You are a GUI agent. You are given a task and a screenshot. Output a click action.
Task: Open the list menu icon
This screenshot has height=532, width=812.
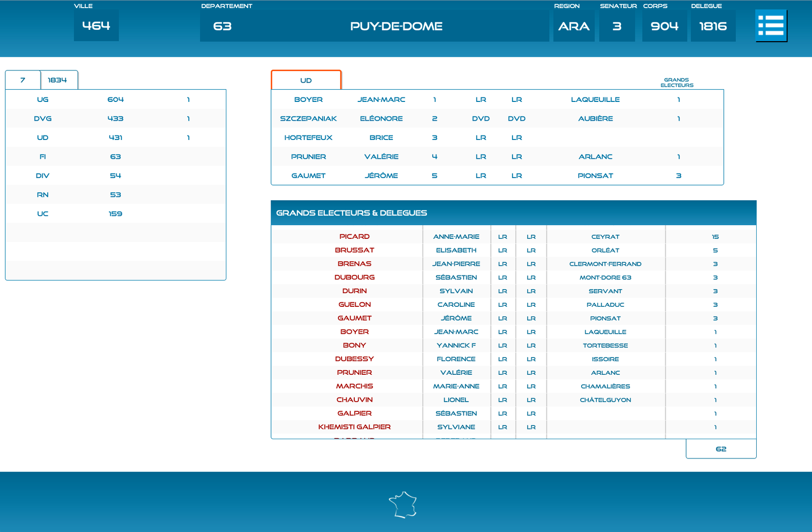[771, 25]
